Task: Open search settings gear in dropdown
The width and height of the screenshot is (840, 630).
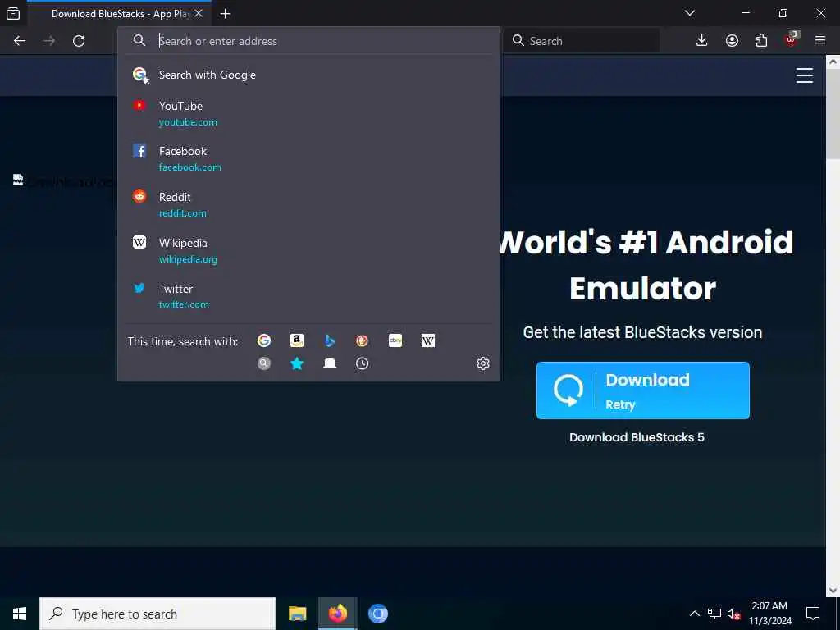Action: click(x=483, y=363)
